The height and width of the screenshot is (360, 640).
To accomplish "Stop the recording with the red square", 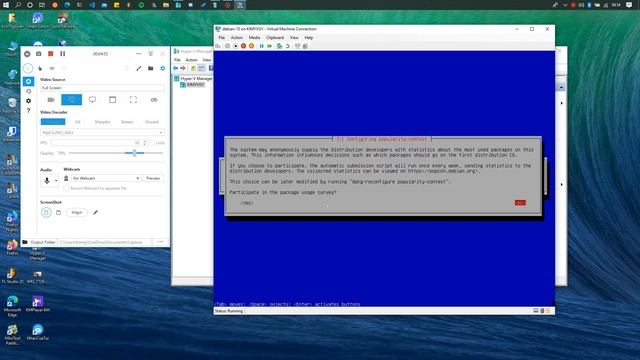I will click(51, 54).
